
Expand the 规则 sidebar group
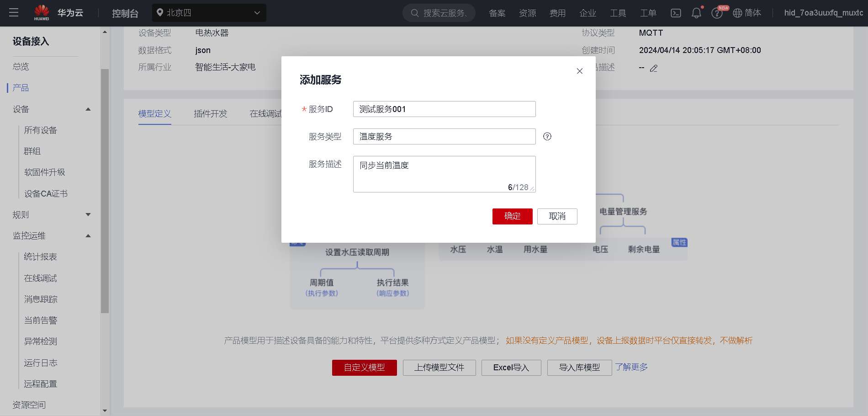88,215
